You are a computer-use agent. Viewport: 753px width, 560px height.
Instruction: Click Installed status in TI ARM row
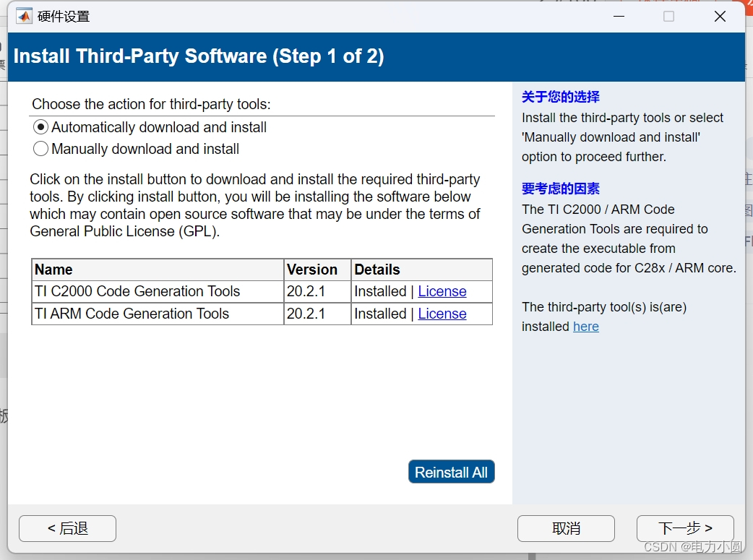380,314
